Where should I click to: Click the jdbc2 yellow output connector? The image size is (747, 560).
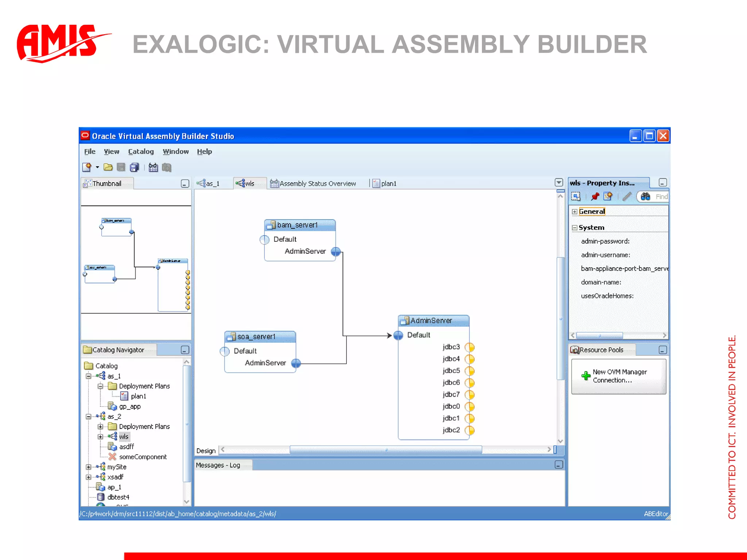[470, 431]
